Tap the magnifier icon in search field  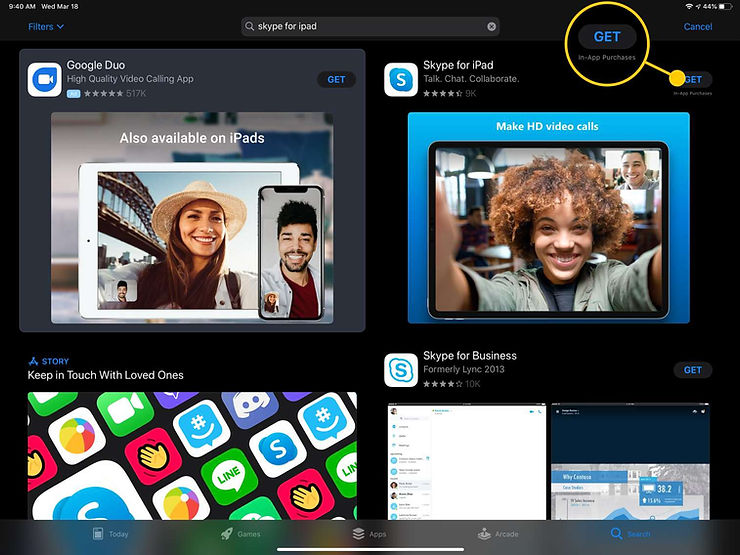pyautogui.click(x=250, y=26)
